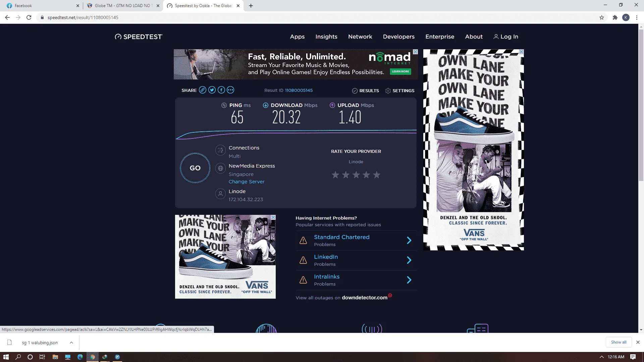Image resolution: width=644 pixels, height=362 pixels.
Task: Open a new browser tab
Action: (x=251, y=6)
